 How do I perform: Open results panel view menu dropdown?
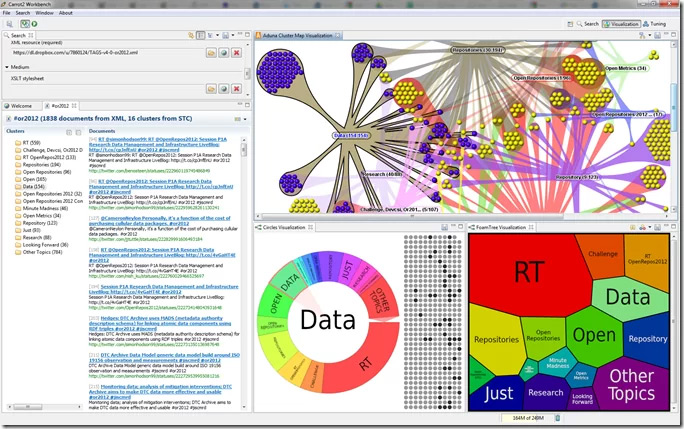(x=245, y=119)
